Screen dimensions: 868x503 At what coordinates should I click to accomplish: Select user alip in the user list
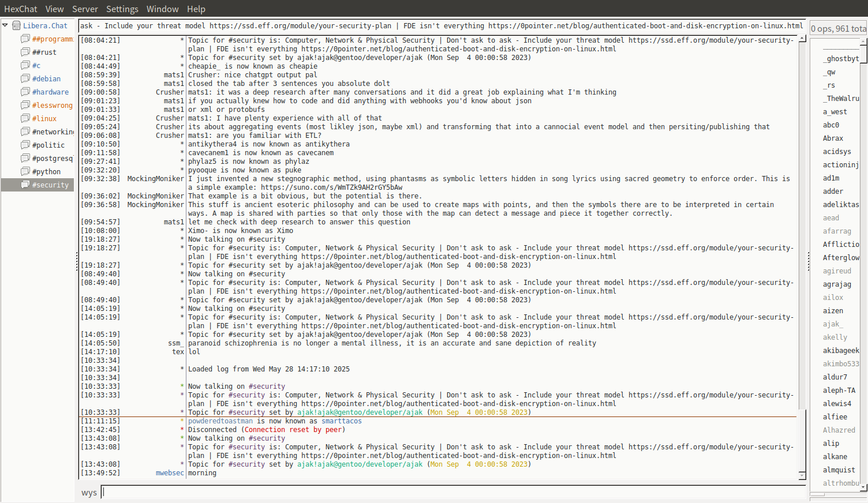[x=831, y=444]
